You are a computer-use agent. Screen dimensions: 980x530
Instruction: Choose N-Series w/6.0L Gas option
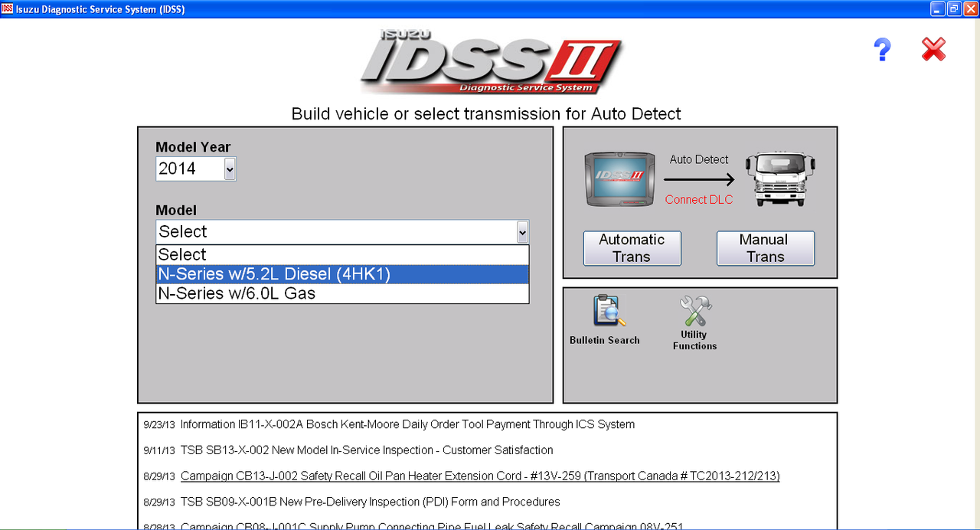click(x=342, y=293)
